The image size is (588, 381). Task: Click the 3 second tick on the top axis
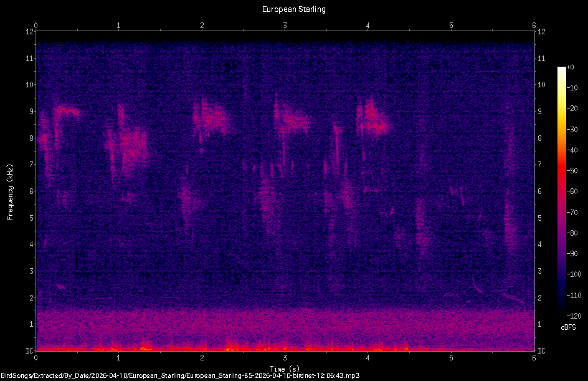coord(284,27)
